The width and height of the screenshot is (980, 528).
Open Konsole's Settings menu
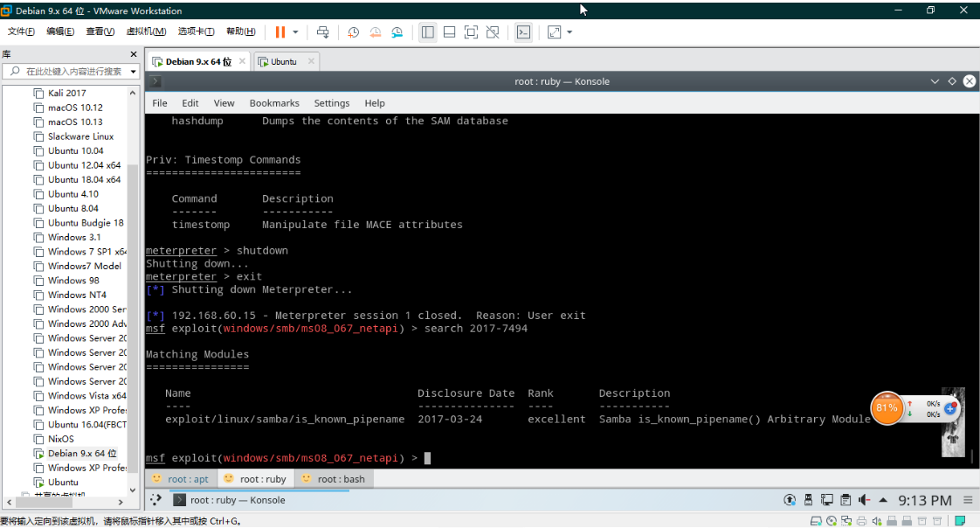[332, 103]
